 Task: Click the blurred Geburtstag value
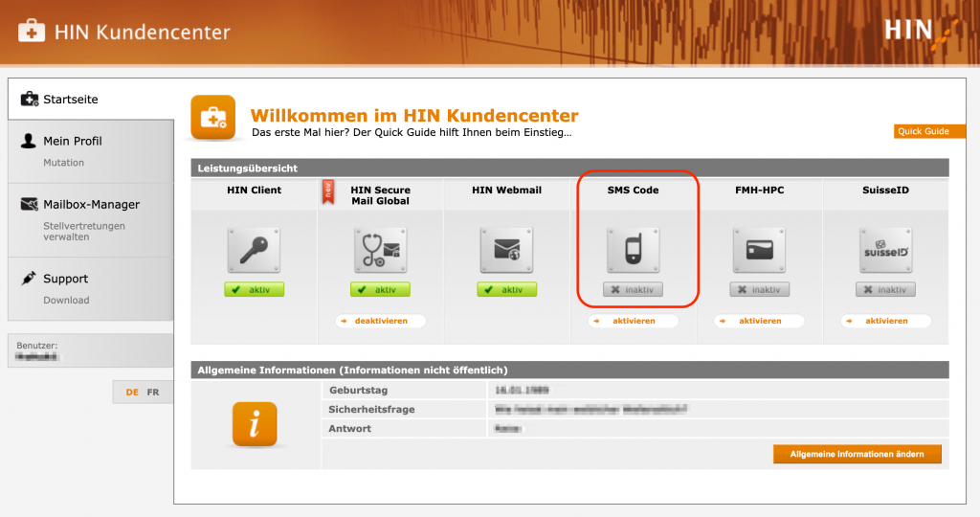tap(522, 390)
